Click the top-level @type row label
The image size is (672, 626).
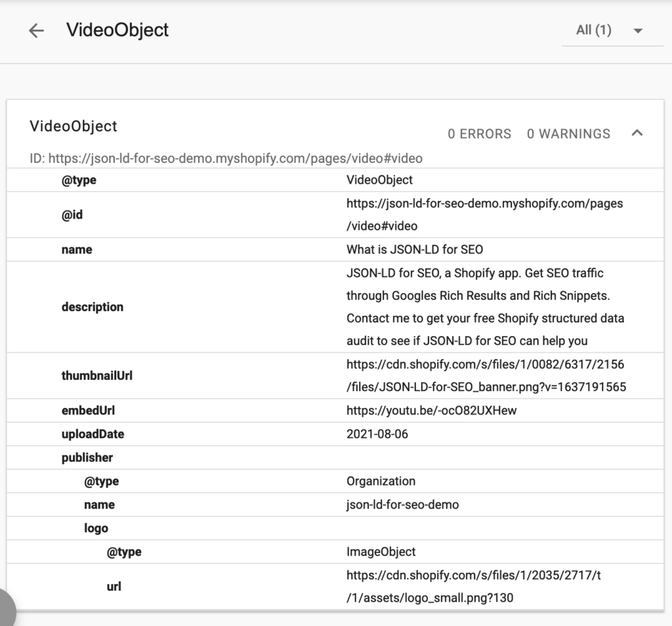click(x=79, y=180)
